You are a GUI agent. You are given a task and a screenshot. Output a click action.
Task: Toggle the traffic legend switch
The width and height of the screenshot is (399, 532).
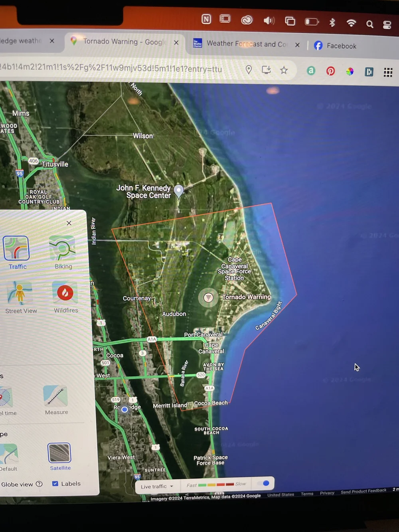click(263, 483)
